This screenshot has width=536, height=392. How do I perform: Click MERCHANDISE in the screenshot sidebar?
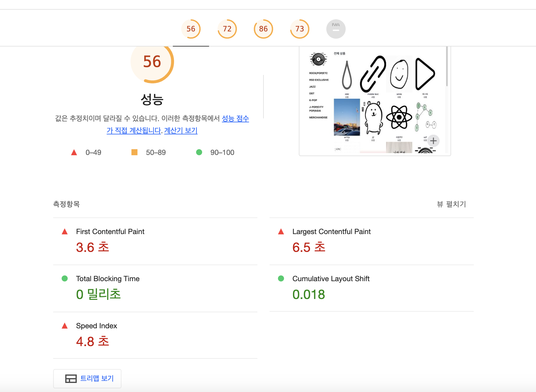click(318, 117)
